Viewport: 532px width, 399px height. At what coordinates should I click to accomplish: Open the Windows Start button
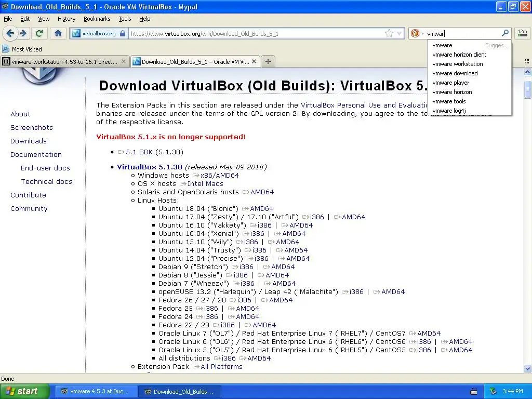(24, 391)
